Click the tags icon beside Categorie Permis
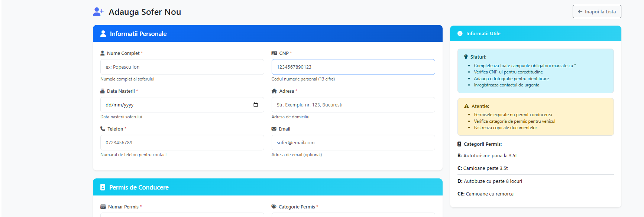Screen dimensions: 644x217 pyautogui.click(x=274, y=207)
